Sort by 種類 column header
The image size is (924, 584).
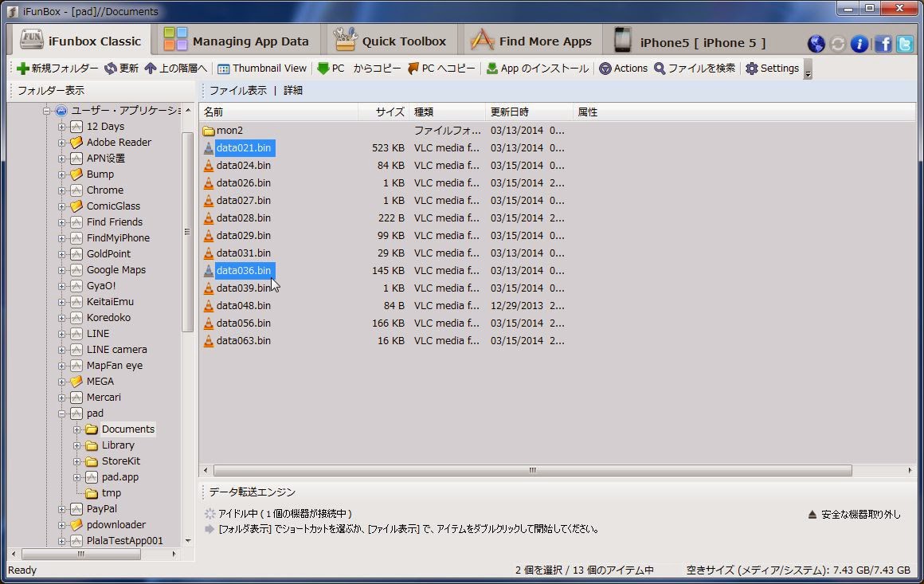(x=447, y=112)
